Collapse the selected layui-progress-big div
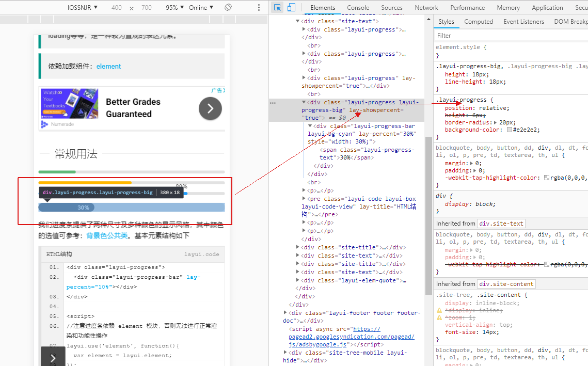Image resolution: width=588 pixels, height=366 pixels. click(304, 102)
